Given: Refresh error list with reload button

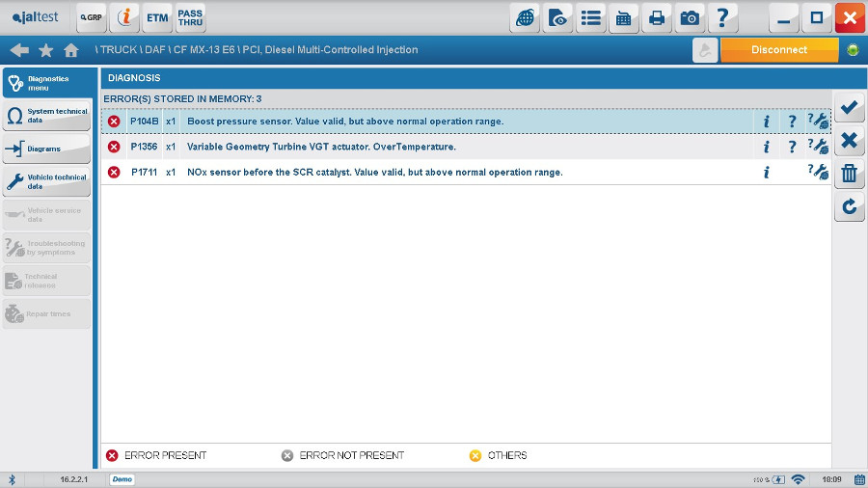Looking at the screenshot, I should [x=849, y=206].
